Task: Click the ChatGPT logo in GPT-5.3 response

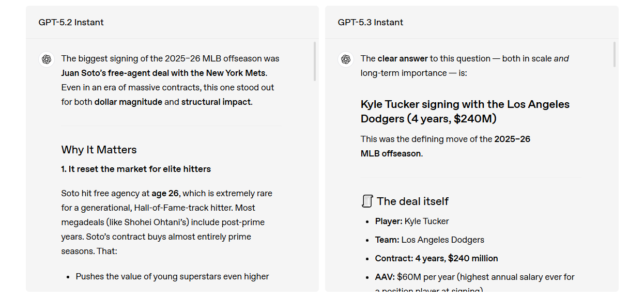Action: pyautogui.click(x=346, y=59)
